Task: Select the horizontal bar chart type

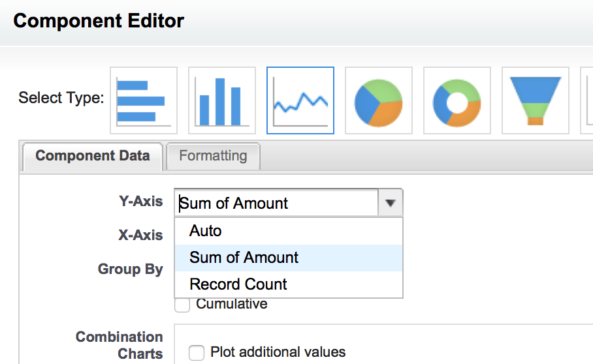Action: coord(144,100)
